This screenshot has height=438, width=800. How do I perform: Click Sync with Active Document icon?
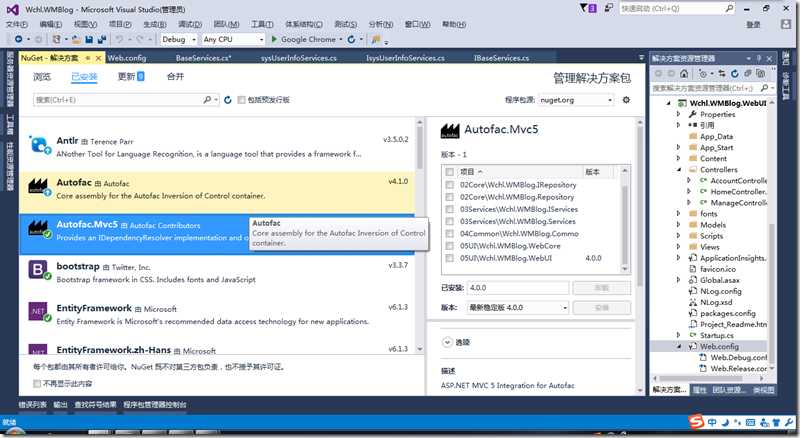point(721,74)
